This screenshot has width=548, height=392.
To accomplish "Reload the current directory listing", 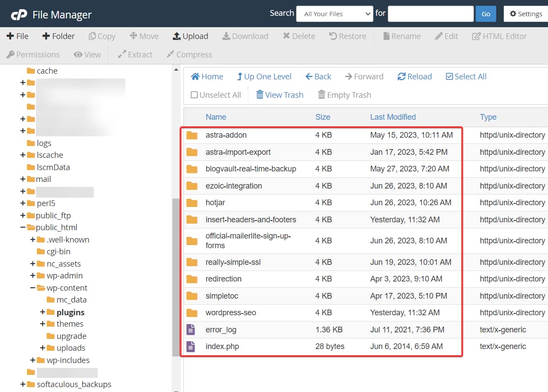I will (414, 76).
